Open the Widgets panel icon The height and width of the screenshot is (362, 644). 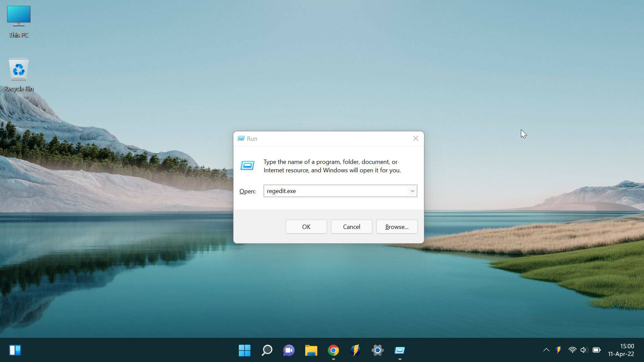15,350
